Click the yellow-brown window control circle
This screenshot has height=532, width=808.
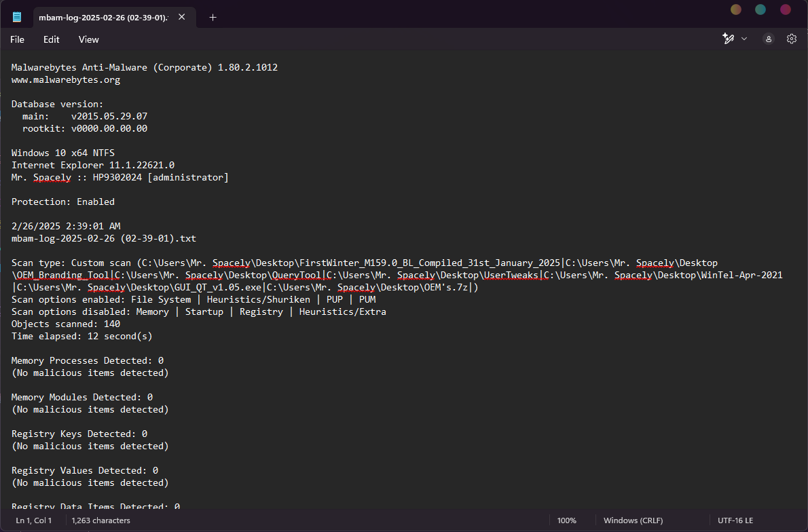point(736,9)
